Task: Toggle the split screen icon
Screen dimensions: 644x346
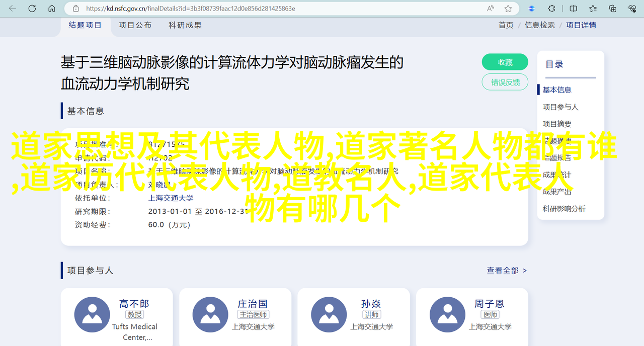Action: point(573,9)
